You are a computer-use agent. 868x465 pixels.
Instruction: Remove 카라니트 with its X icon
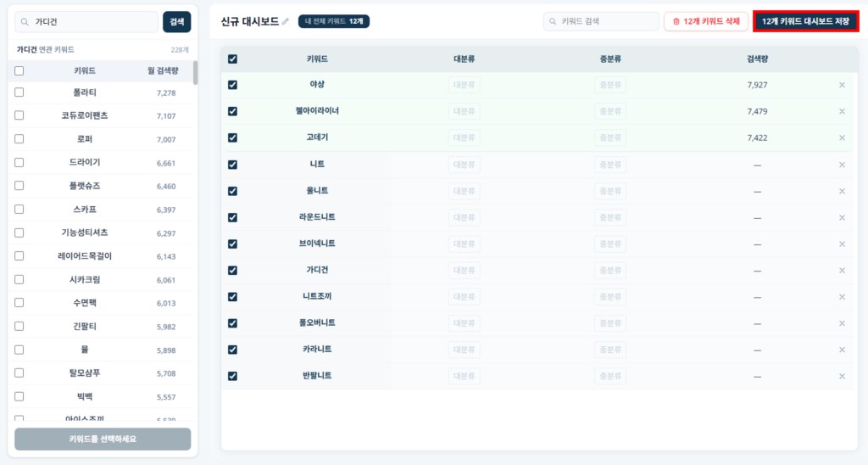point(842,350)
